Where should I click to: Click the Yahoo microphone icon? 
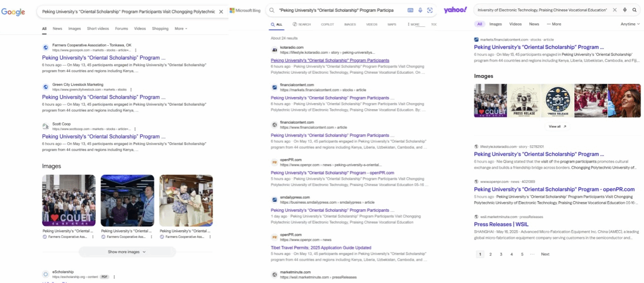point(624,10)
